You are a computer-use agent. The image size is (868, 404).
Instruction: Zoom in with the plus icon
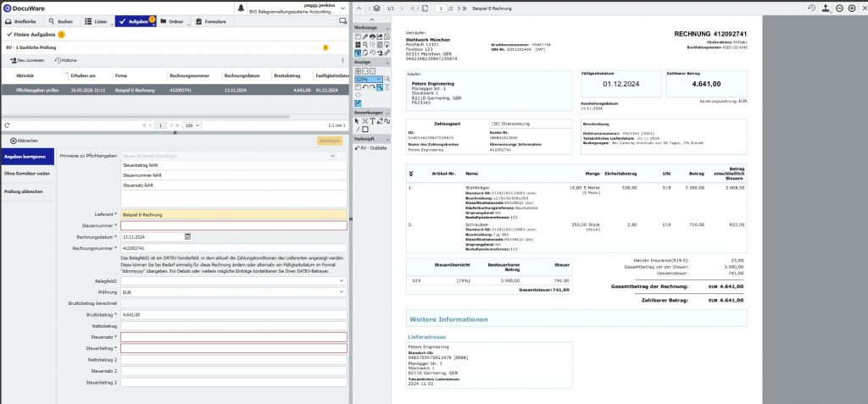click(x=851, y=8)
